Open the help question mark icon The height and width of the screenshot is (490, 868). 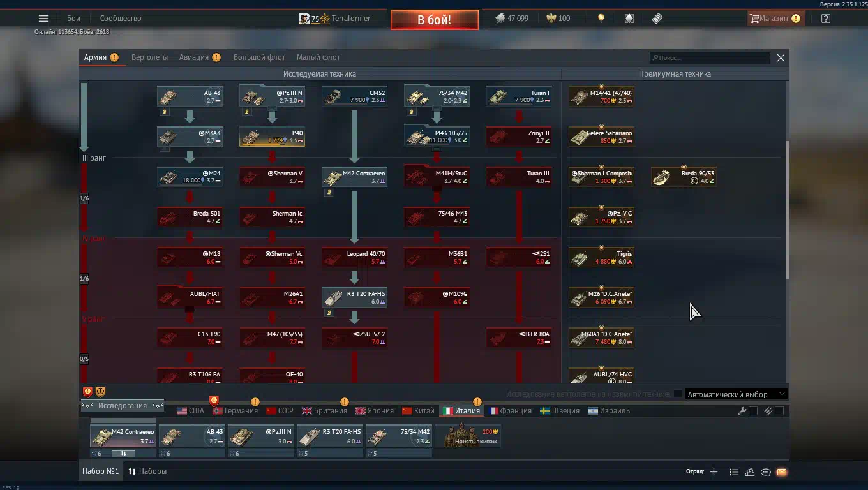[x=826, y=19]
